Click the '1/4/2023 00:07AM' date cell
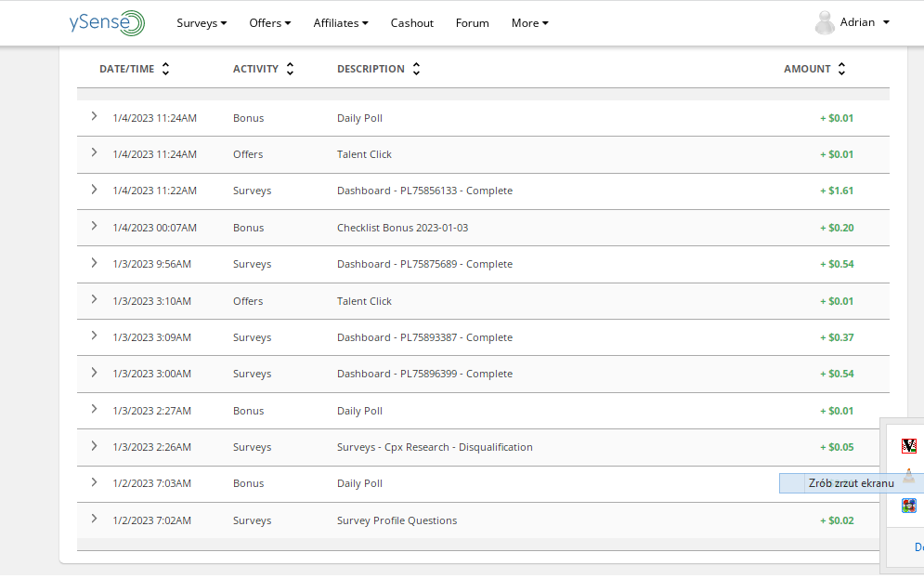 154,228
